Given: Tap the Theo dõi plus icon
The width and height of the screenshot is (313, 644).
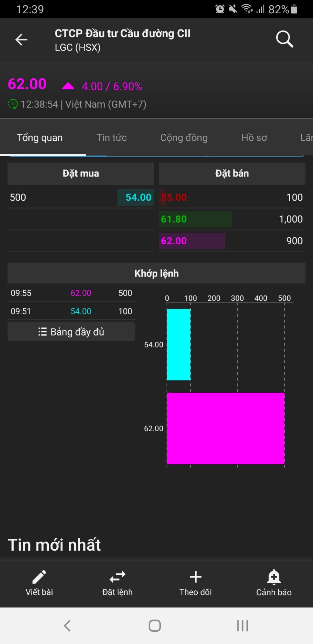Looking at the screenshot, I should 196,577.
